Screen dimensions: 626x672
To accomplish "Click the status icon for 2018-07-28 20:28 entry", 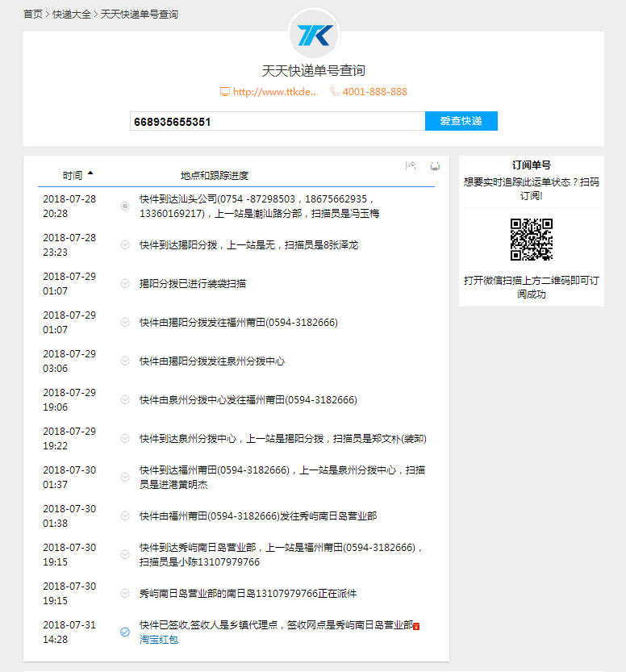I will pos(125,207).
